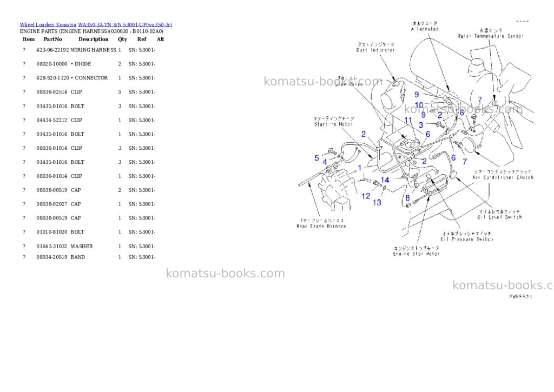Click callout number 3 in diagram
The height and width of the screenshot is (392, 554).
tap(421, 125)
